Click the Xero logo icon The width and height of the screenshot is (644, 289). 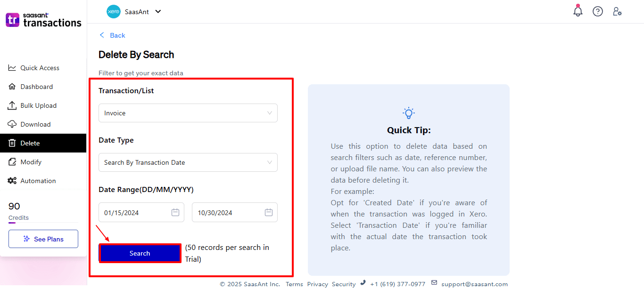(x=114, y=12)
